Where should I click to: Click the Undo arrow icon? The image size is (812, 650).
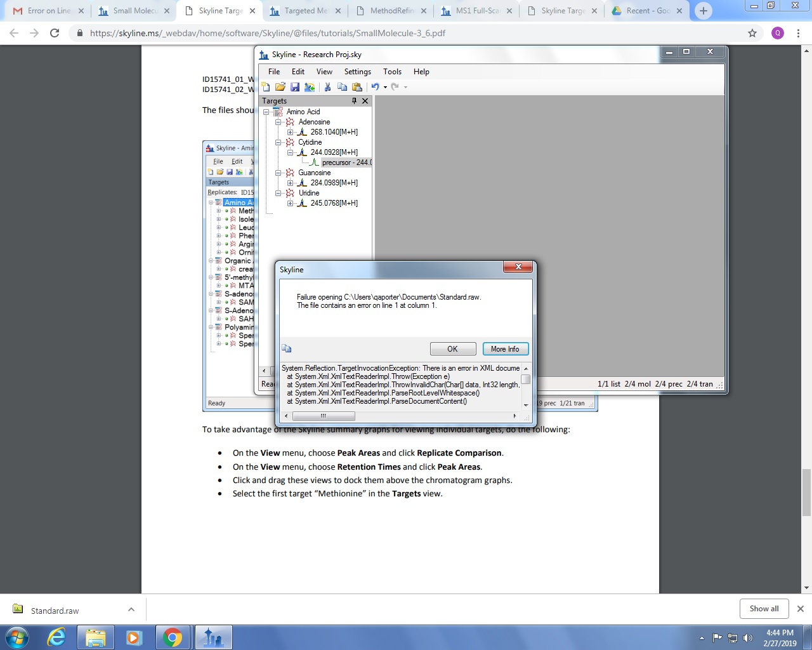click(x=375, y=87)
